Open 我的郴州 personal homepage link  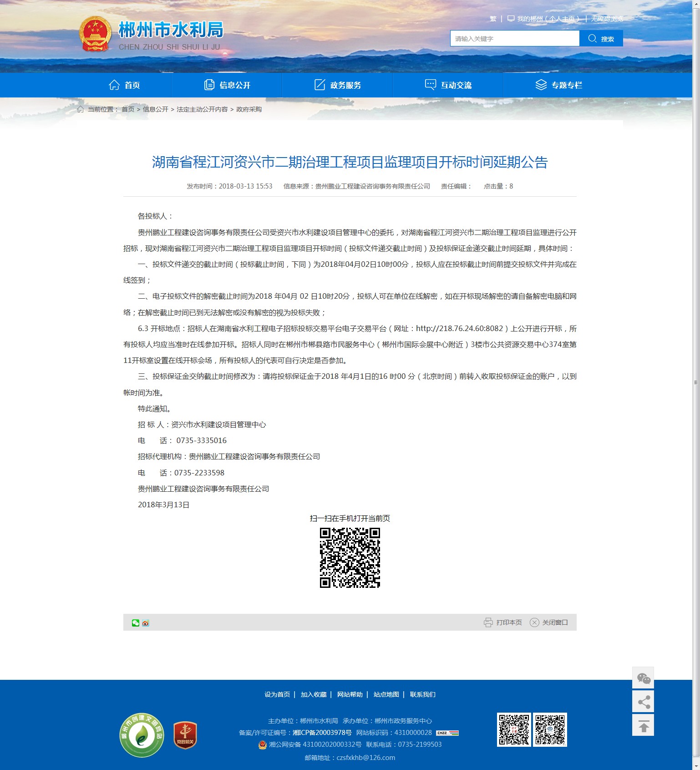pyautogui.click(x=548, y=19)
